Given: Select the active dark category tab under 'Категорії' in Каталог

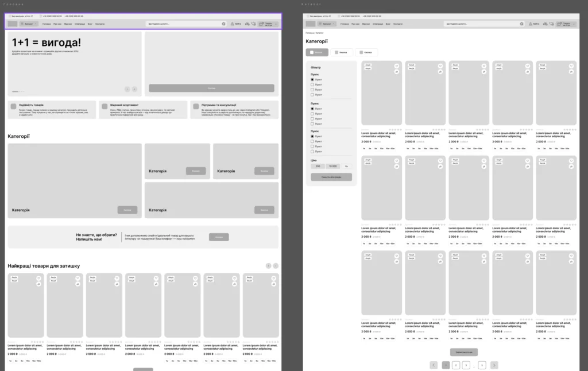Looking at the screenshot, I should pyautogui.click(x=317, y=52).
